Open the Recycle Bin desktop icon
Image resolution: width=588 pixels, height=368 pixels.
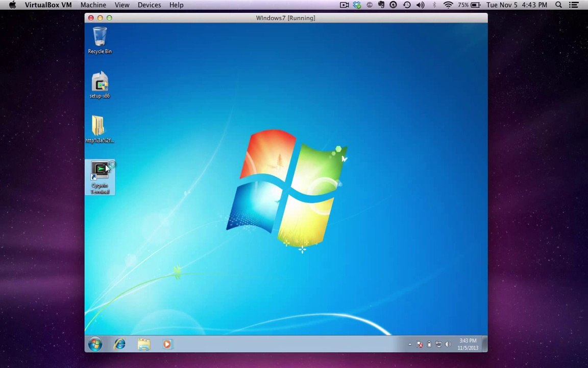click(x=100, y=40)
